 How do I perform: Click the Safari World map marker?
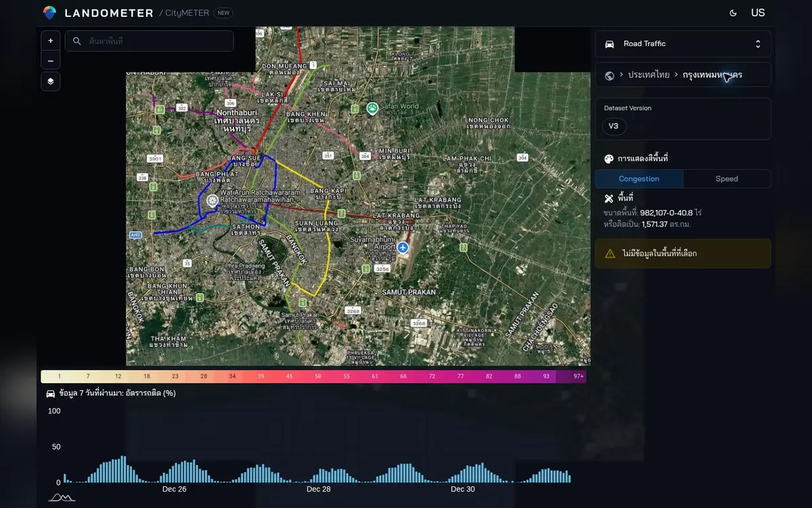371,108
